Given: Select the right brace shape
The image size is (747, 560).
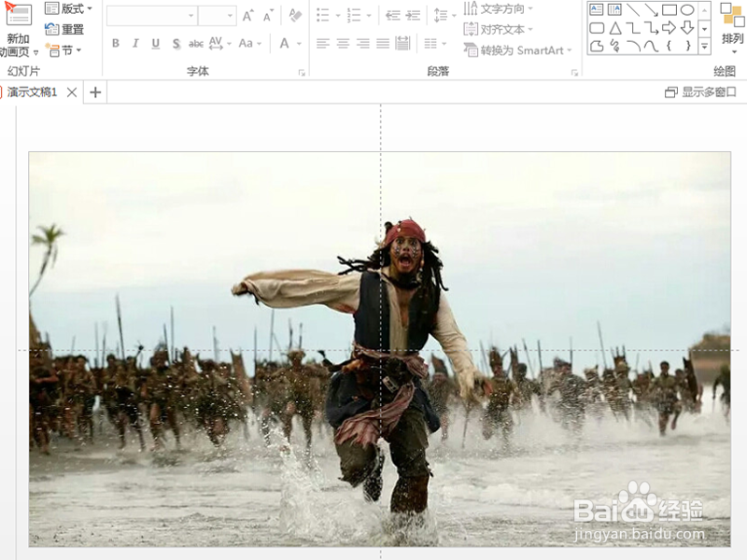Looking at the screenshot, I should [687, 46].
